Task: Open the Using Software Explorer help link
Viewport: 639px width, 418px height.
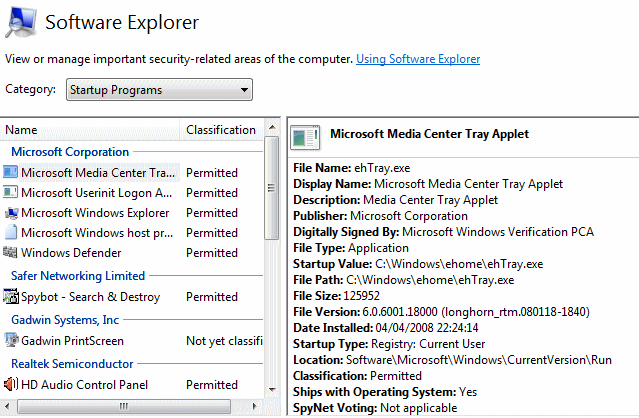Action: tap(418, 60)
